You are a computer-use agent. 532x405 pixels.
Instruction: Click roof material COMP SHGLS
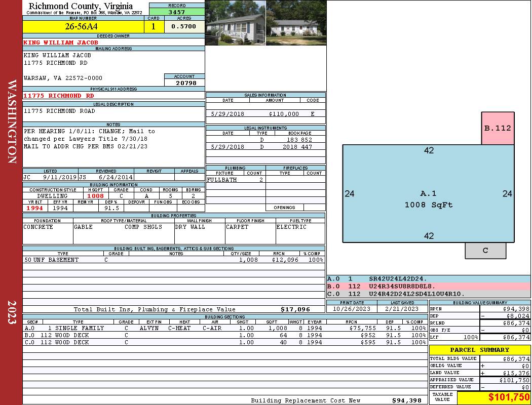(143, 227)
